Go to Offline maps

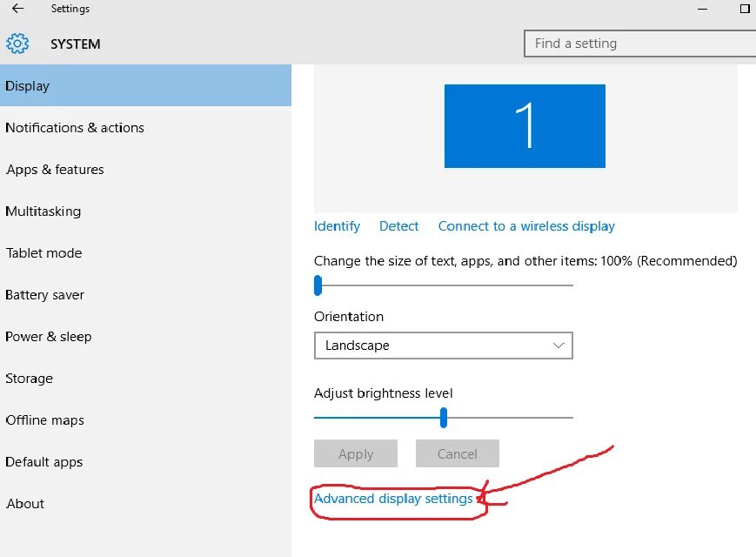click(x=145, y=420)
